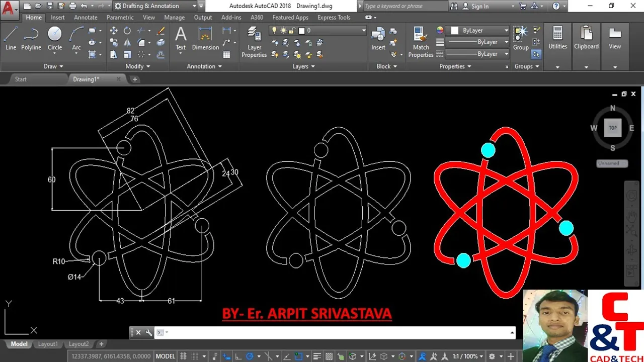Toggle MODEL space button in status bar
Screen dimensions: 644x362
coord(166,356)
